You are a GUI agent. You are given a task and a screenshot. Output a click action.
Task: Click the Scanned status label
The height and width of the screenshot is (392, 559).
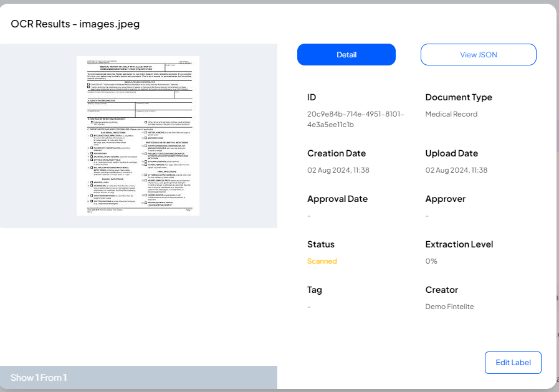(x=322, y=261)
